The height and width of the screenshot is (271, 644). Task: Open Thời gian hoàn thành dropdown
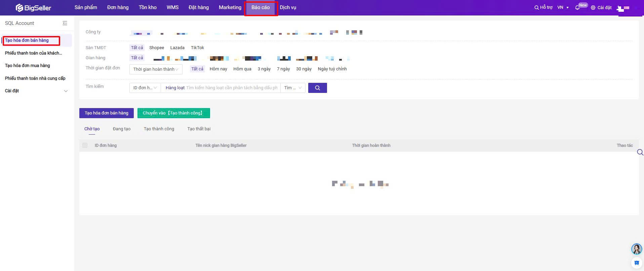(x=156, y=69)
